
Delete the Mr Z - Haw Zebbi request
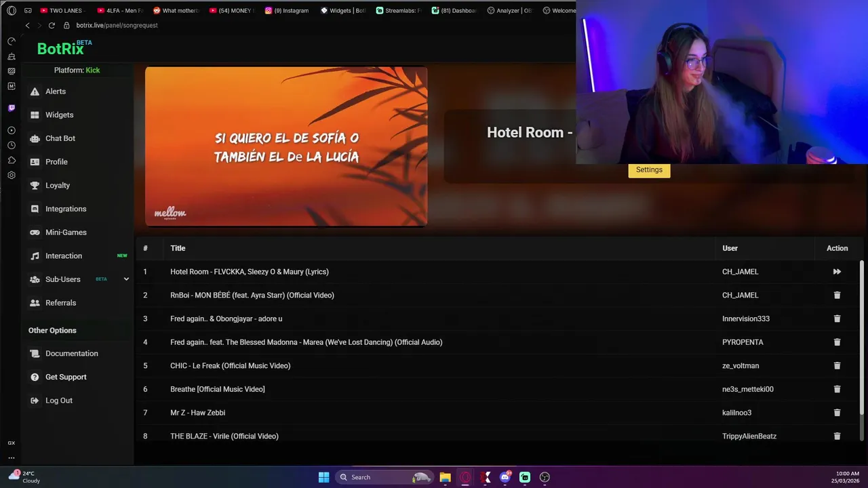[x=837, y=413]
